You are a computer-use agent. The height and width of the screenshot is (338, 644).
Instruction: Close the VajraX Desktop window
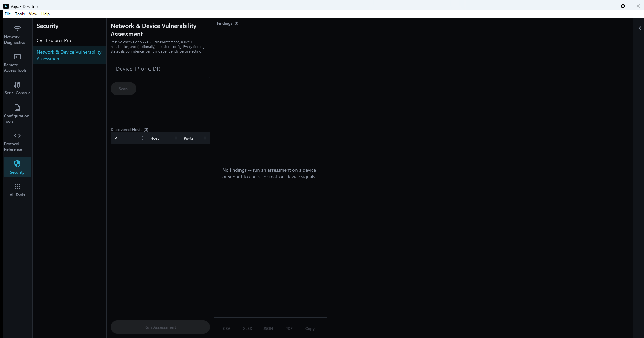(x=638, y=6)
